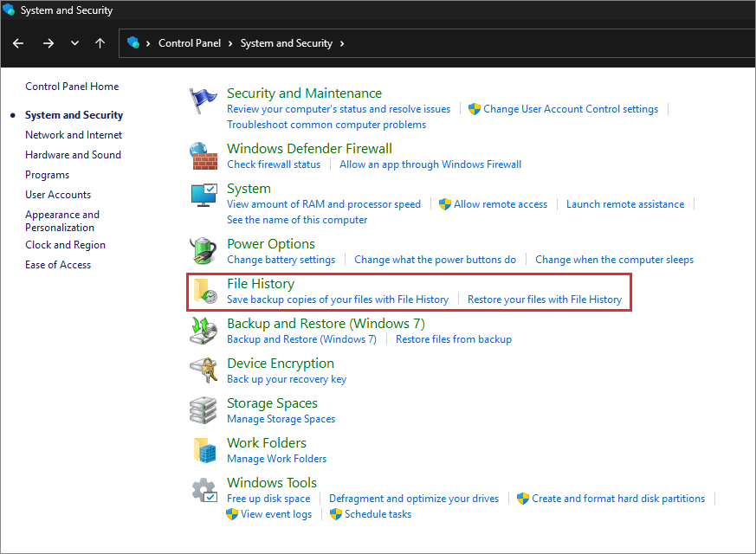Click the Windows Tools gear icon
Viewport: 756px width, 554px height.
point(204,491)
